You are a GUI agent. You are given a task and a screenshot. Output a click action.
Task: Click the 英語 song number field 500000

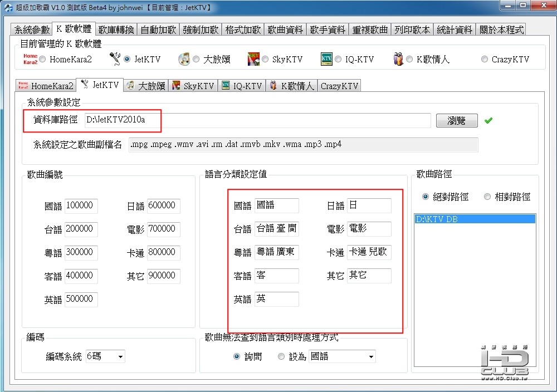[81, 300]
